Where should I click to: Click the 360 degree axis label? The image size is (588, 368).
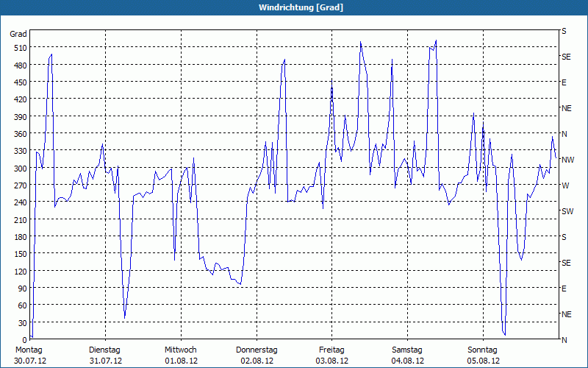click(18, 134)
